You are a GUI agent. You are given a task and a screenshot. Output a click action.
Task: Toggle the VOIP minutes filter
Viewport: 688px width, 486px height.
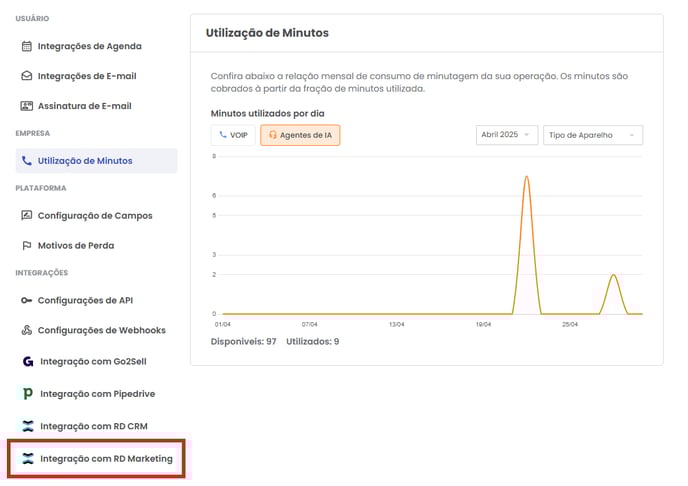coord(232,135)
